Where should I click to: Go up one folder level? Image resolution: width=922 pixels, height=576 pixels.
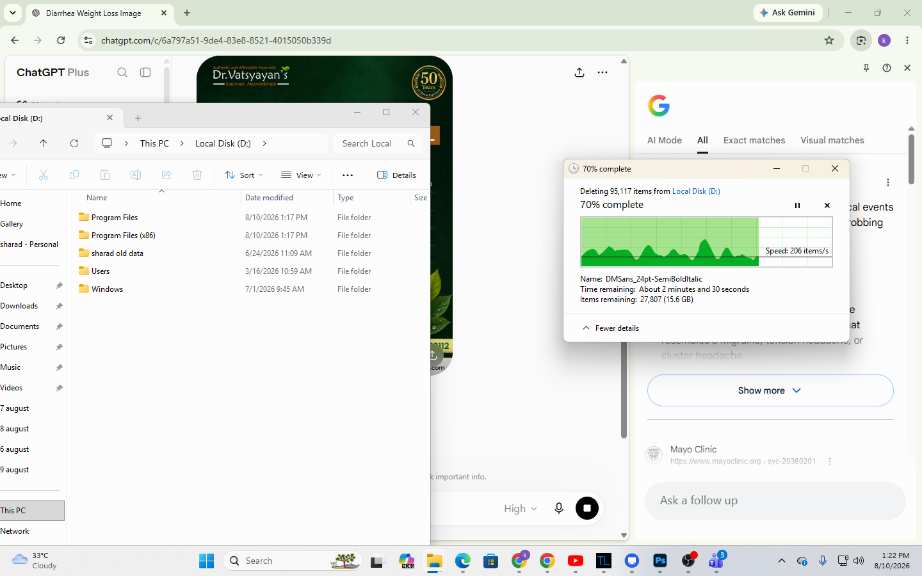pos(43,143)
